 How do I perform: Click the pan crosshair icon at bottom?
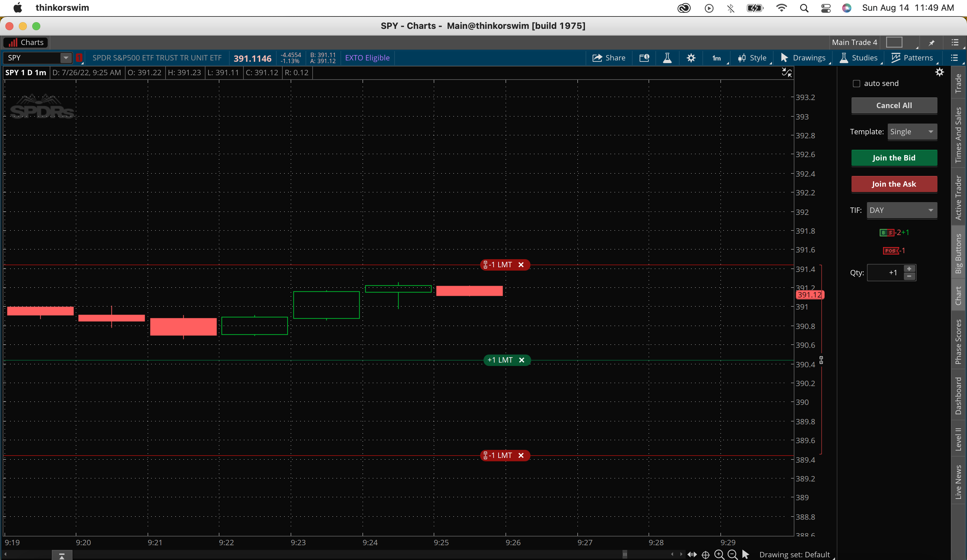[705, 554]
